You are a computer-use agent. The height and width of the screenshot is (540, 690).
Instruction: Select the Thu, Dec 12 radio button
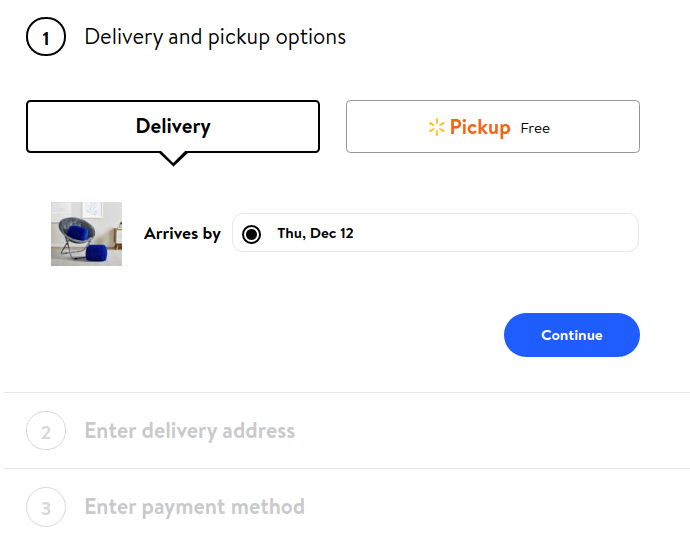(251, 234)
